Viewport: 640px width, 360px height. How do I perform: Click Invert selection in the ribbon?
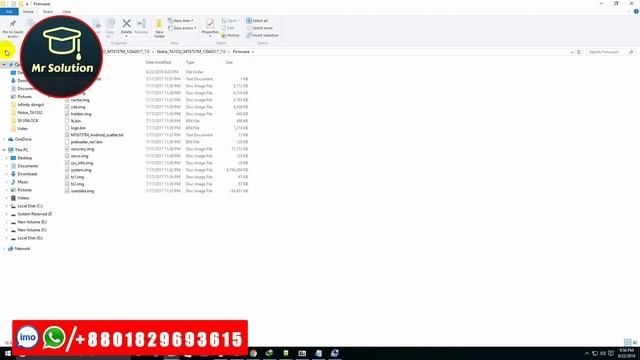tap(262, 35)
